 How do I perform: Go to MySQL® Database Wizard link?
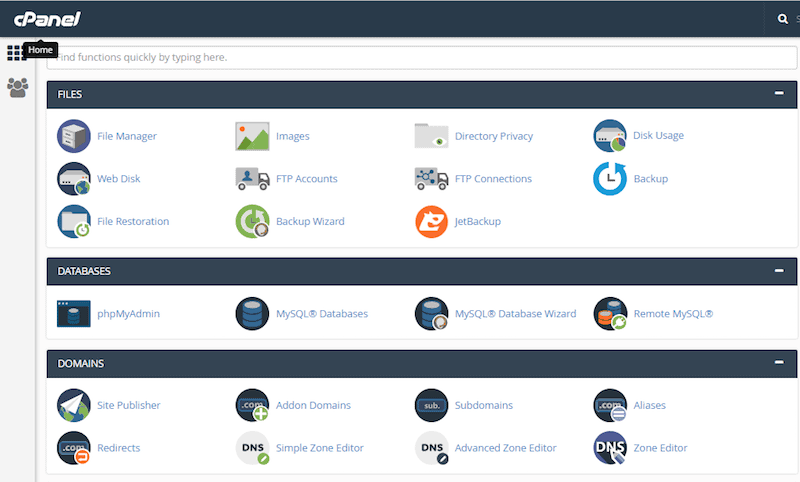(x=515, y=314)
